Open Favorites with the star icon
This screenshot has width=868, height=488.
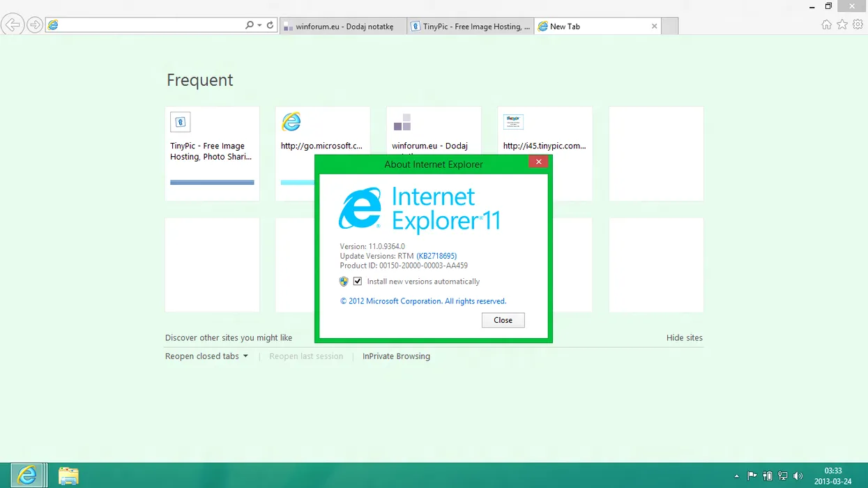click(x=842, y=25)
